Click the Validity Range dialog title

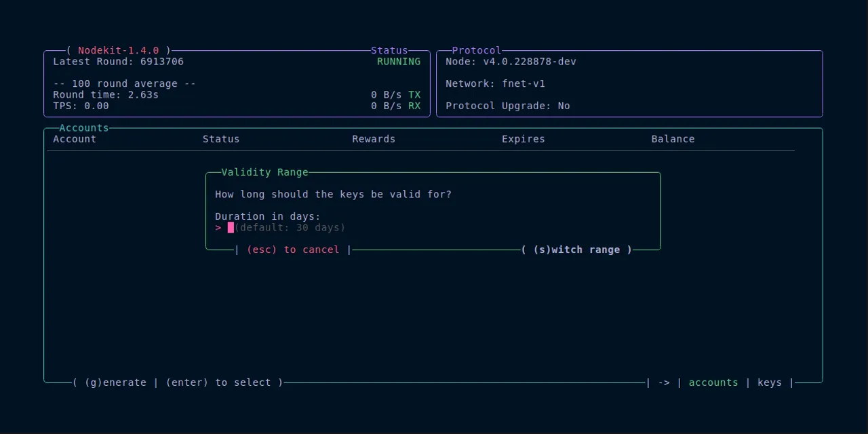(264, 172)
